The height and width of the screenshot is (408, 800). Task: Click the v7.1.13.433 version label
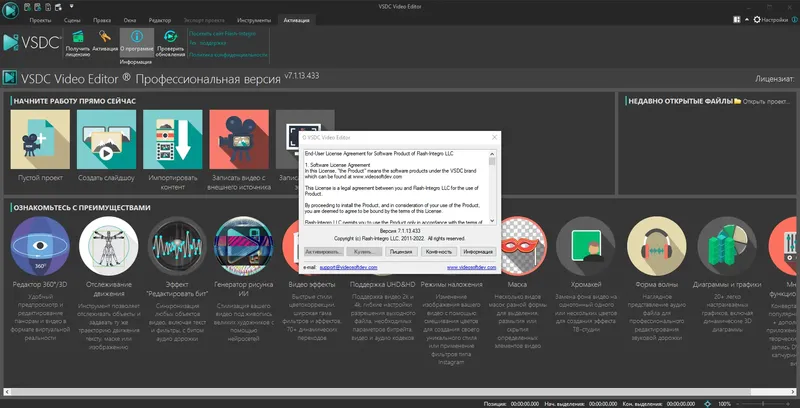[302, 75]
